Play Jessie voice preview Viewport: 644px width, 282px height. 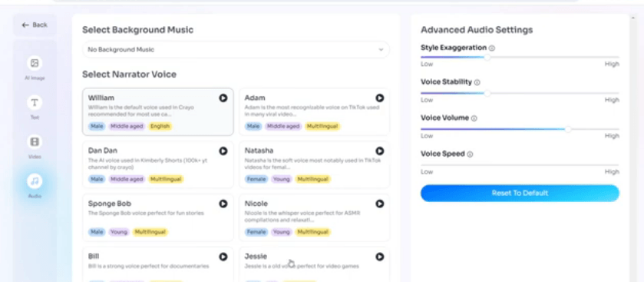coord(379,257)
